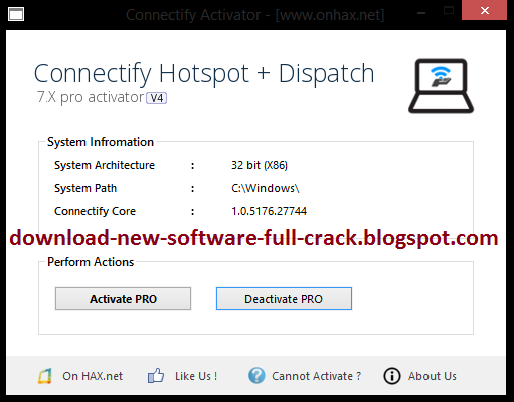Image resolution: width=514 pixels, height=402 pixels.
Task: Open the On HAX.net logo icon
Action: click(45, 376)
